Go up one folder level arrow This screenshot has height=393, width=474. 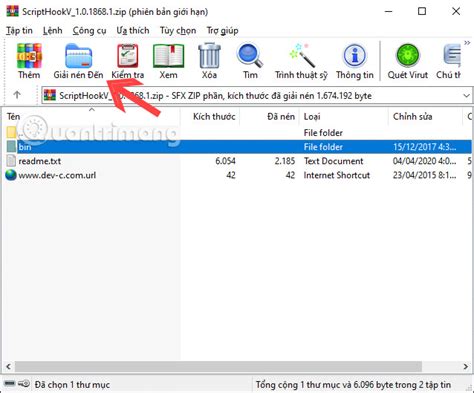(x=17, y=95)
